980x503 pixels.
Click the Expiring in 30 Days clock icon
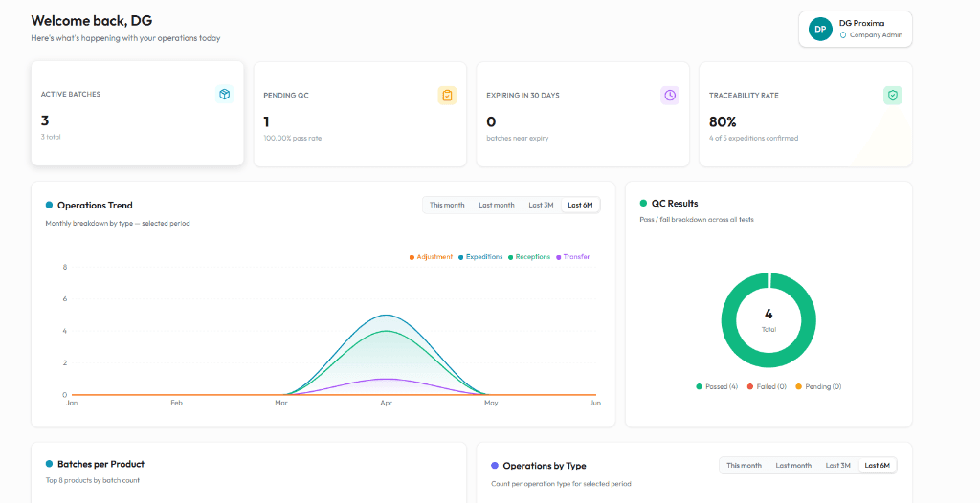coord(669,96)
